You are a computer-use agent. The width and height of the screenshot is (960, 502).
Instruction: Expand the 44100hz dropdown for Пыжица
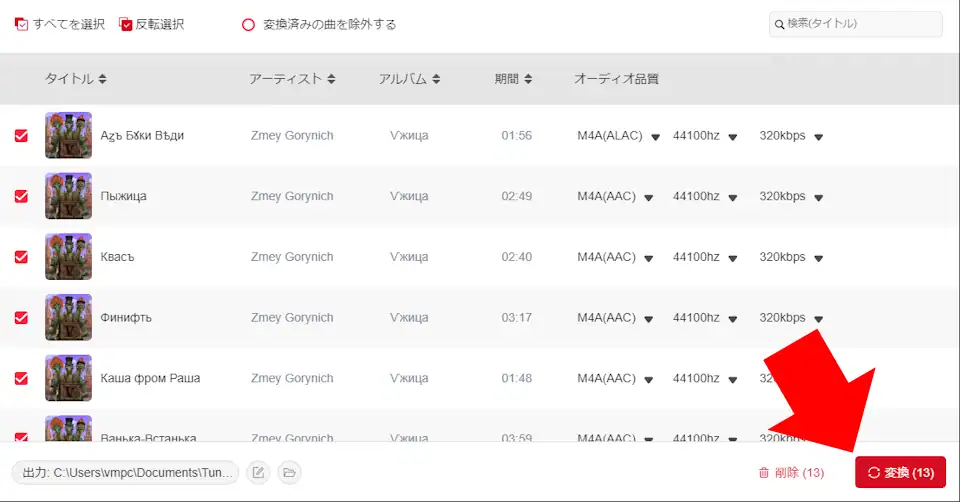[x=732, y=197]
